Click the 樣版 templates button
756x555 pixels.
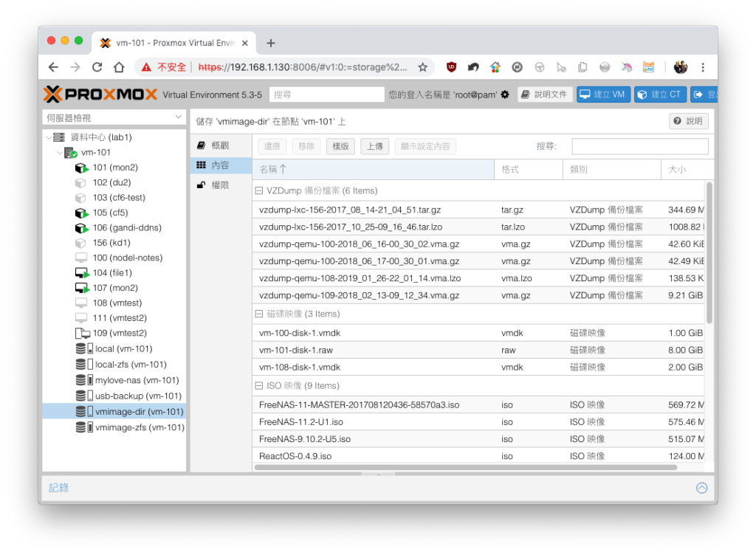pos(340,146)
